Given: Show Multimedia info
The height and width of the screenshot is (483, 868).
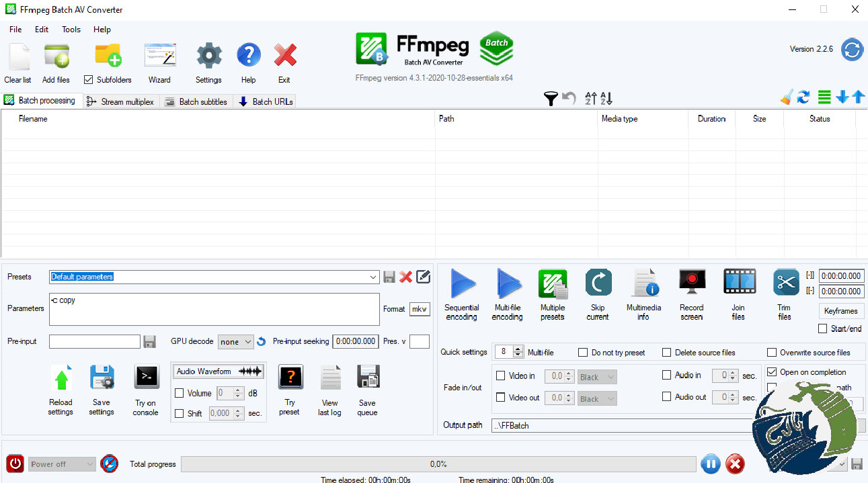Looking at the screenshot, I should click(x=644, y=283).
